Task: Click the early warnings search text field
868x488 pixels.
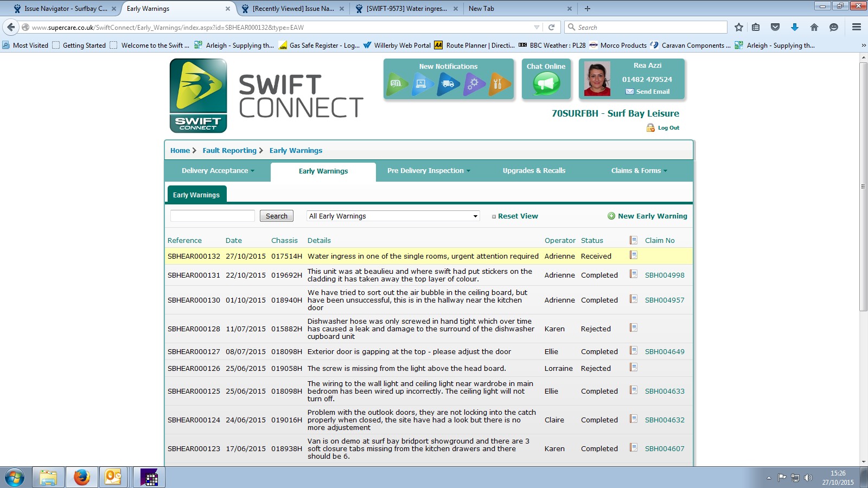Action: (x=213, y=216)
